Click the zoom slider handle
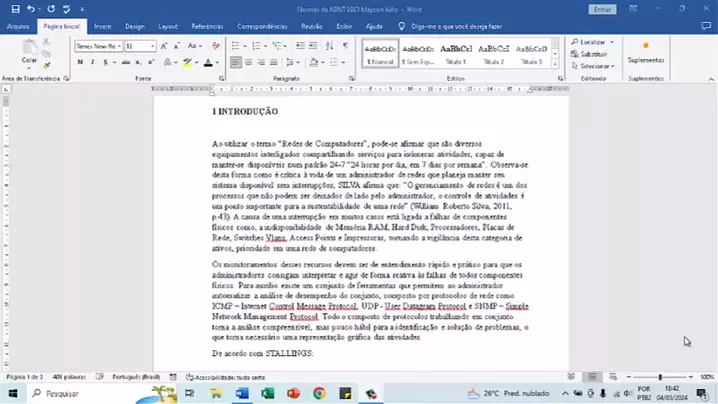 pyautogui.click(x=660, y=377)
